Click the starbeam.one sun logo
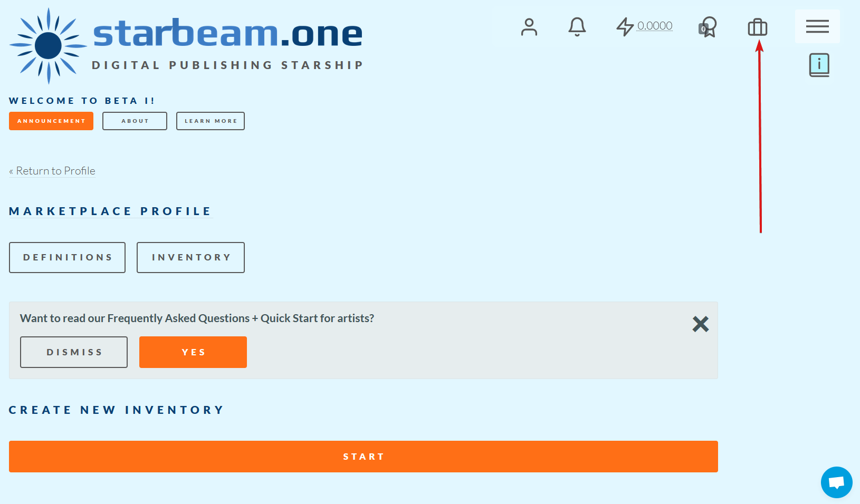860x504 pixels. 48,46
